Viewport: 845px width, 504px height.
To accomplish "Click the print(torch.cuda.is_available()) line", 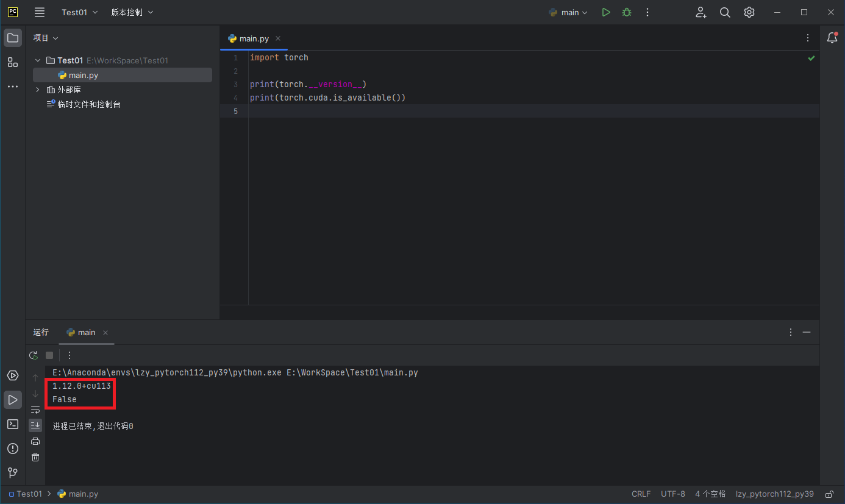I will click(x=327, y=98).
